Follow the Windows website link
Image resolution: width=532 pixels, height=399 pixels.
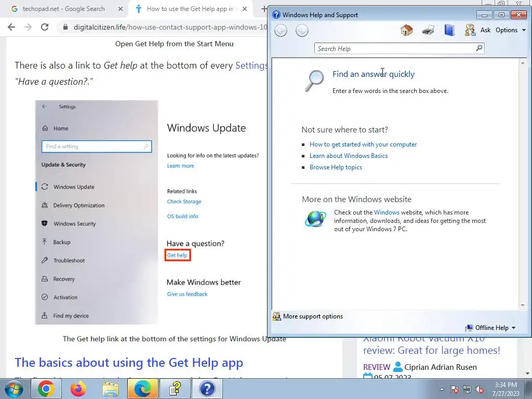pyautogui.click(x=387, y=212)
